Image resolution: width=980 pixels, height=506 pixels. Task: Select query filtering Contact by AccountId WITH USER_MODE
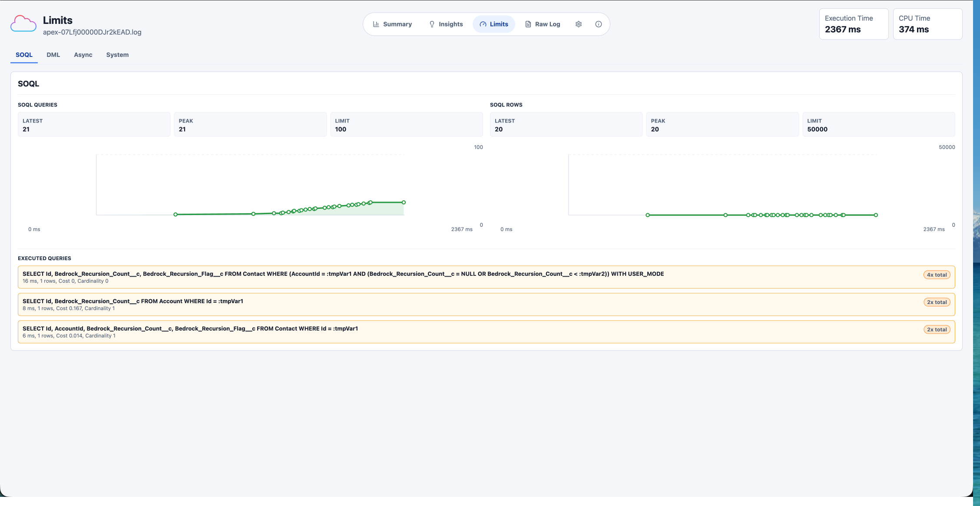point(486,277)
